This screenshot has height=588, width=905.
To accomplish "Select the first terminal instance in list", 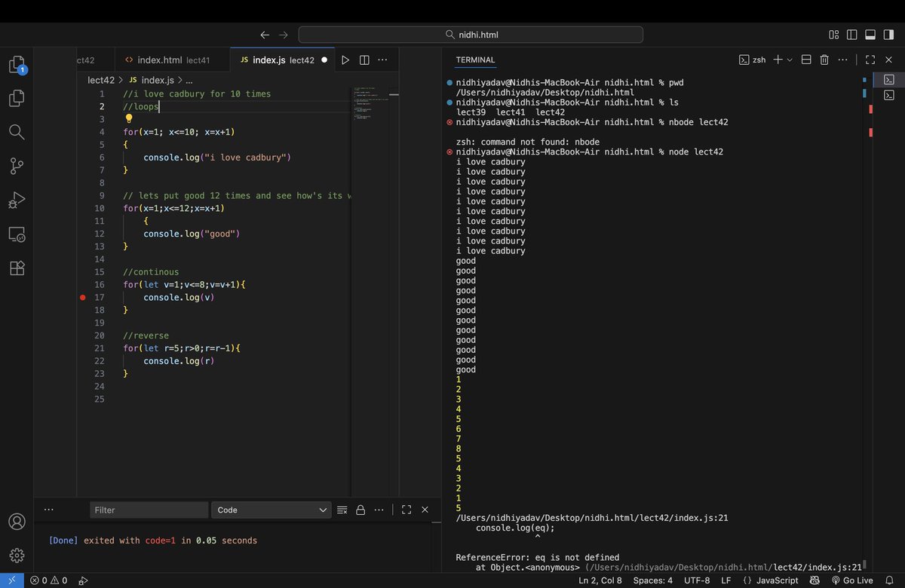I will coord(888,79).
